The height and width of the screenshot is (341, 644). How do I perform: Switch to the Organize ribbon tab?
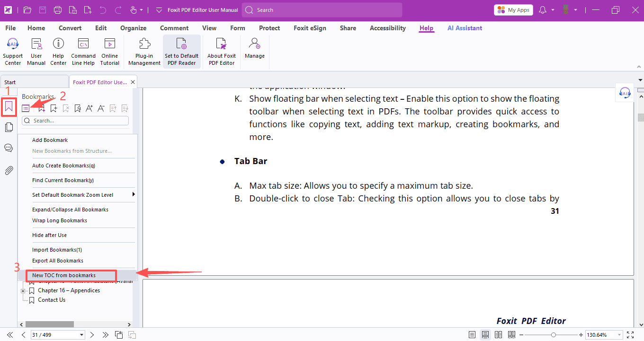coord(133,28)
